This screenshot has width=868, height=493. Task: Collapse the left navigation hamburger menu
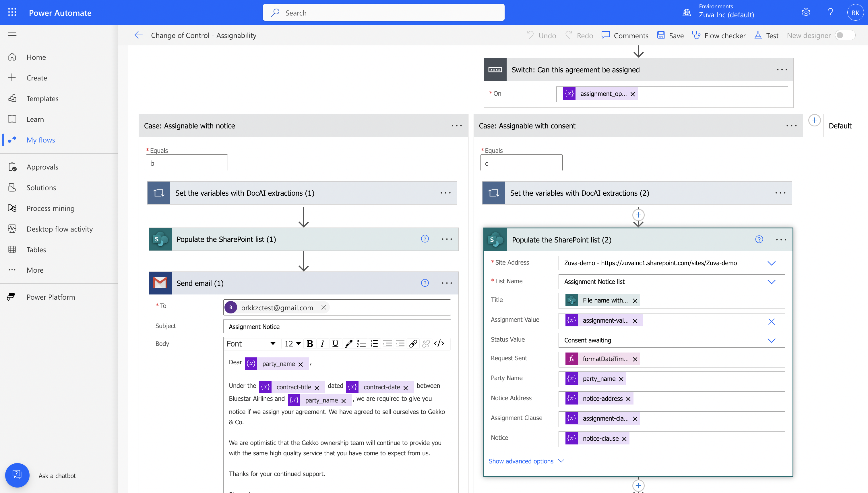click(12, 35)
